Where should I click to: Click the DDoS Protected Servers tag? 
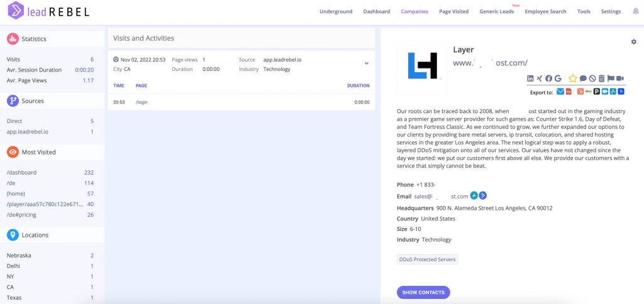pos(427,259)
